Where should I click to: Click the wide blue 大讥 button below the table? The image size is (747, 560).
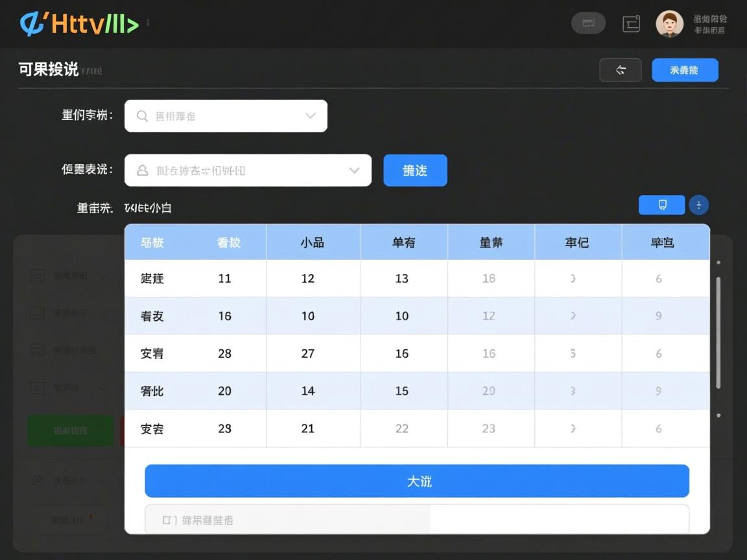[417, 481]
